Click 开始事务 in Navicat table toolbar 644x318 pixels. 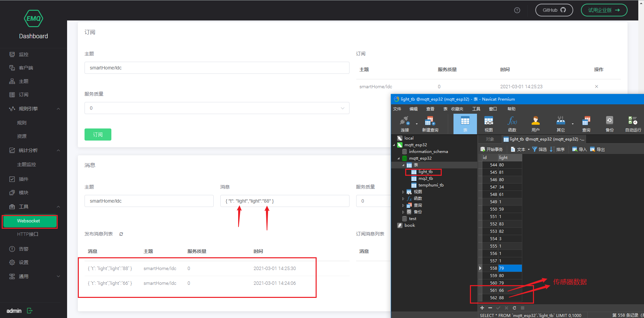[x=491, y=149]
